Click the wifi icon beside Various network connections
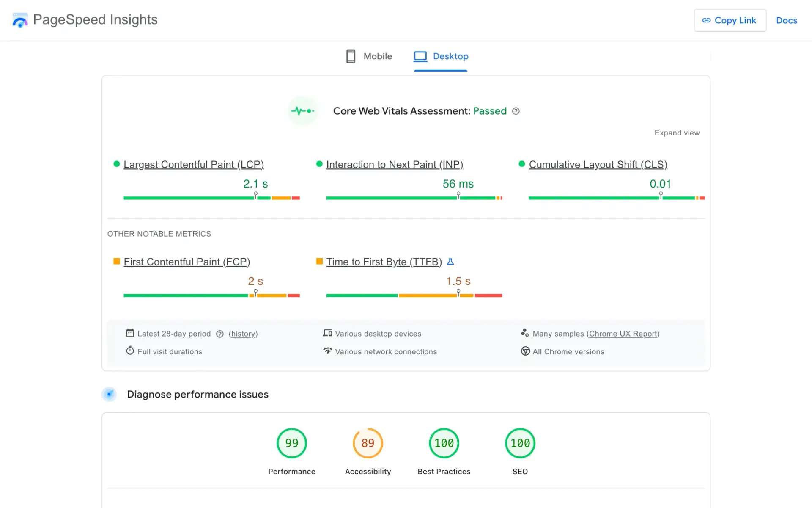812x508 pixels. (327, 351)
